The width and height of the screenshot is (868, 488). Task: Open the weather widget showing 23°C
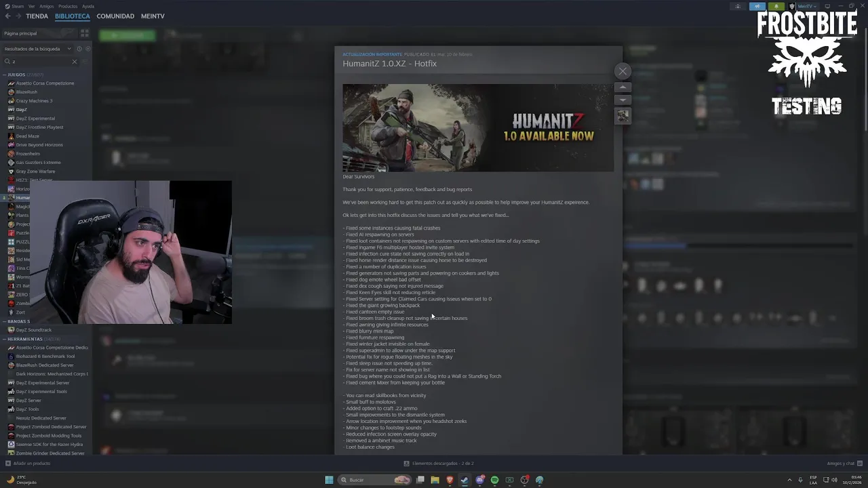[21, 480]
